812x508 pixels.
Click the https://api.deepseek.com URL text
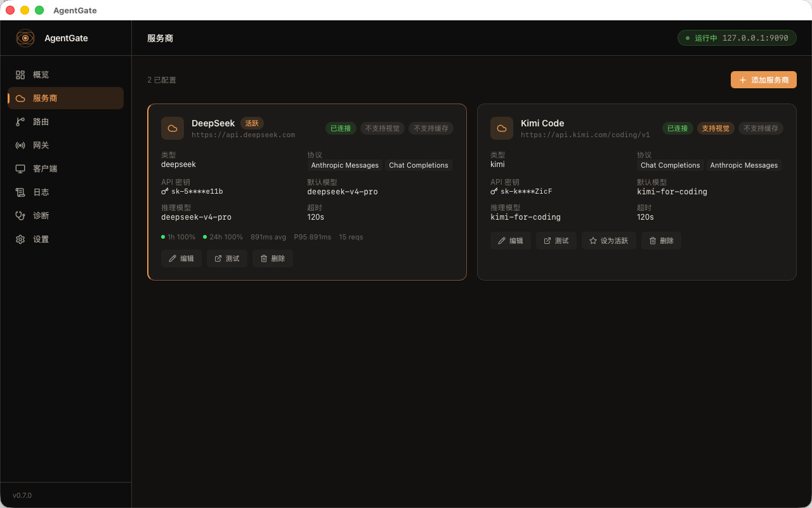coord(244,135)
